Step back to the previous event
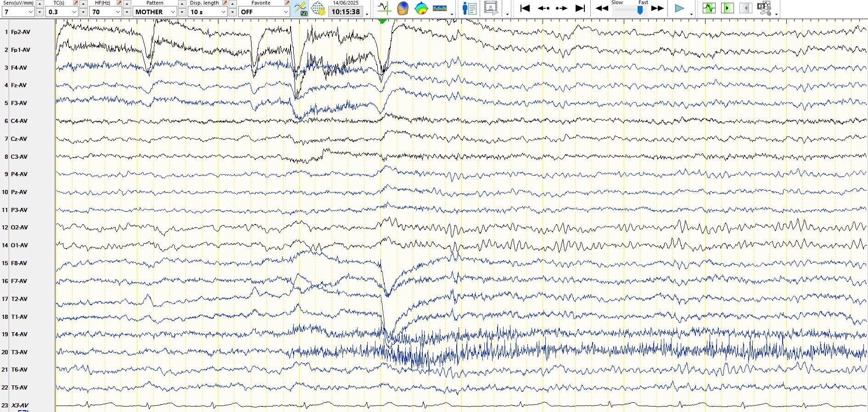The width and height of the screenshot is (868, 412). (x=543, y=8)
